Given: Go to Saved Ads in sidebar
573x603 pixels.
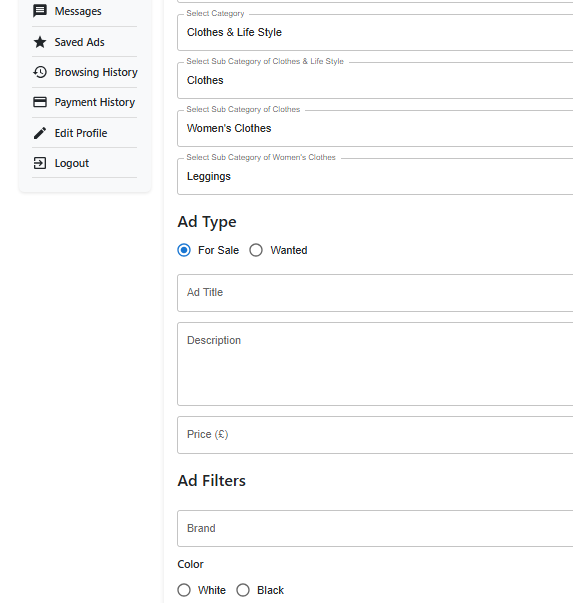Looking at the screenshot, I should 79,42.
